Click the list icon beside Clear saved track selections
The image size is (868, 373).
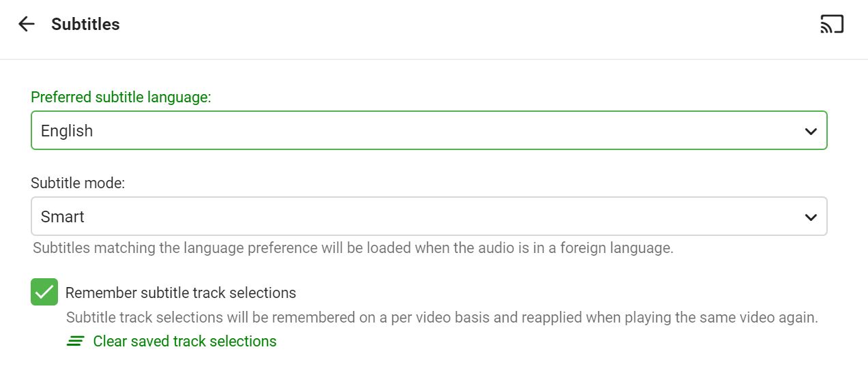click(76, 341)
